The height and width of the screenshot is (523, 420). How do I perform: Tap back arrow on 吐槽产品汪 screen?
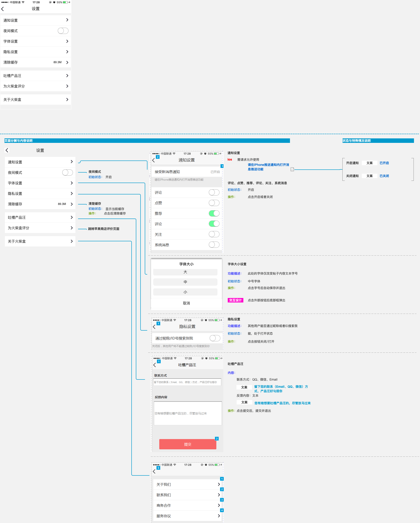pos(155,365)
